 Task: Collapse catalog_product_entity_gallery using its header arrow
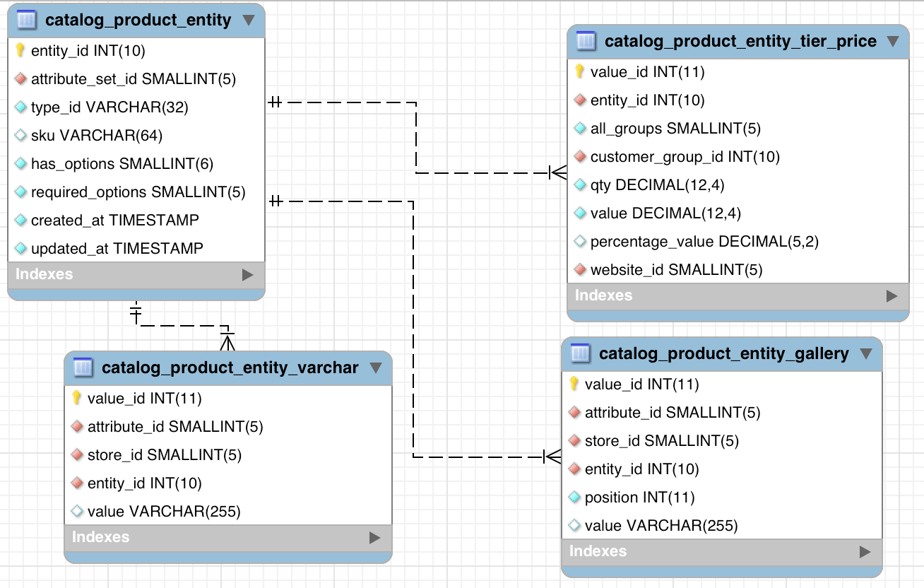[x=866, y=353]
